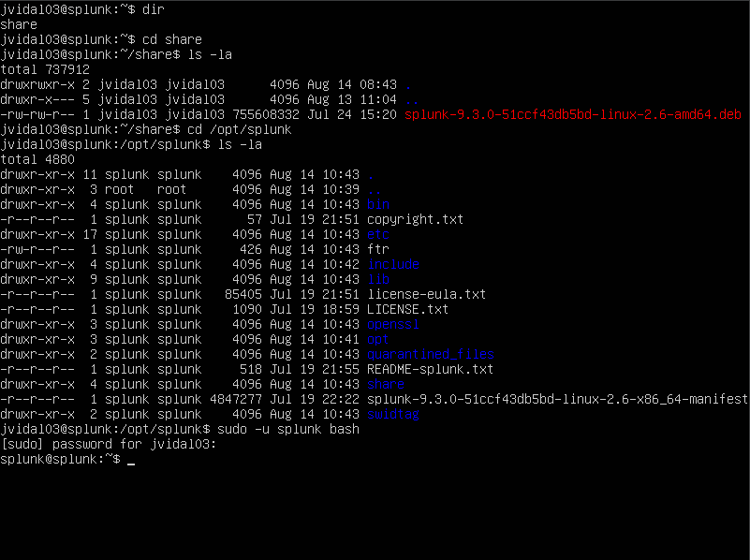The height and width of the screenshot is (560, 750).
Task: Click the blue 'share' directory in /opt/splunk listing
Action: pyautogui.click(x=386, y=385)
